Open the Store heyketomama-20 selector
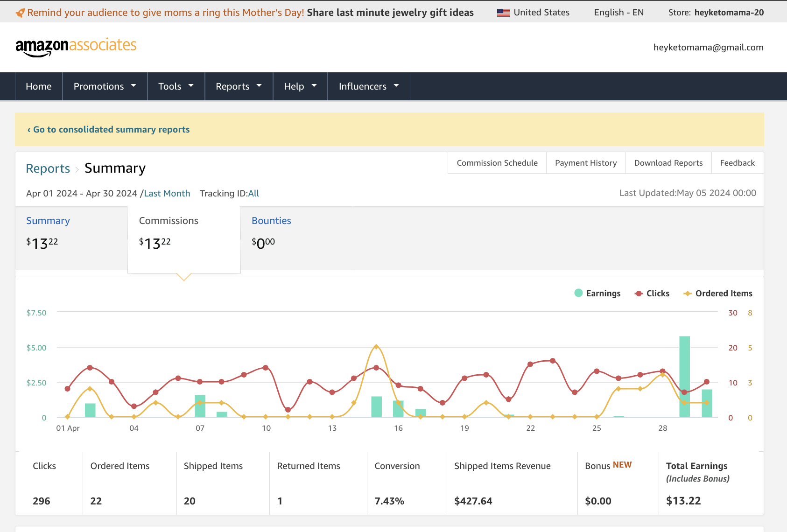 [716, 13]
